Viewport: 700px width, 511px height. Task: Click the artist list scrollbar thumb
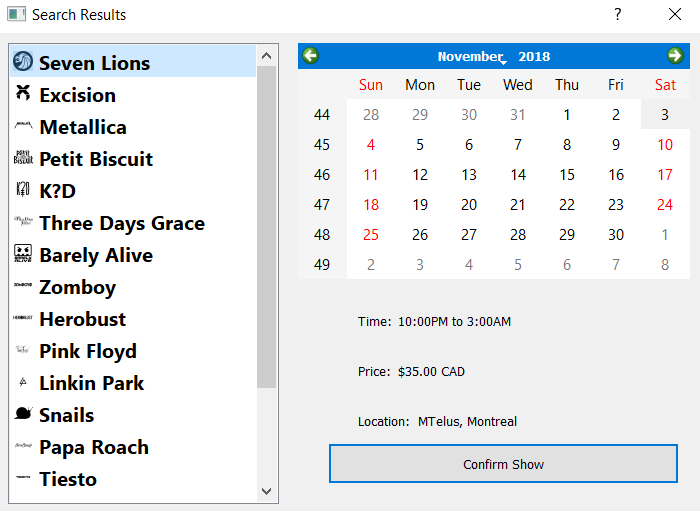pos(267,227)
